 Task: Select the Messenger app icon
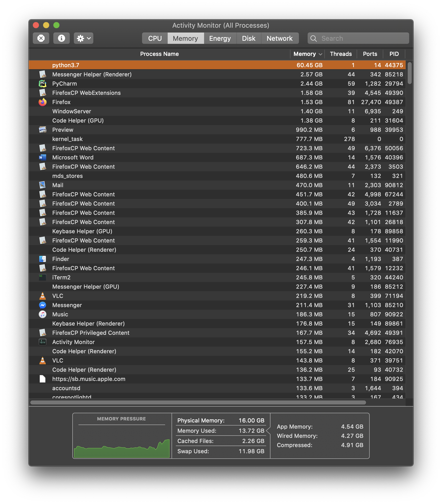[42, 305]
